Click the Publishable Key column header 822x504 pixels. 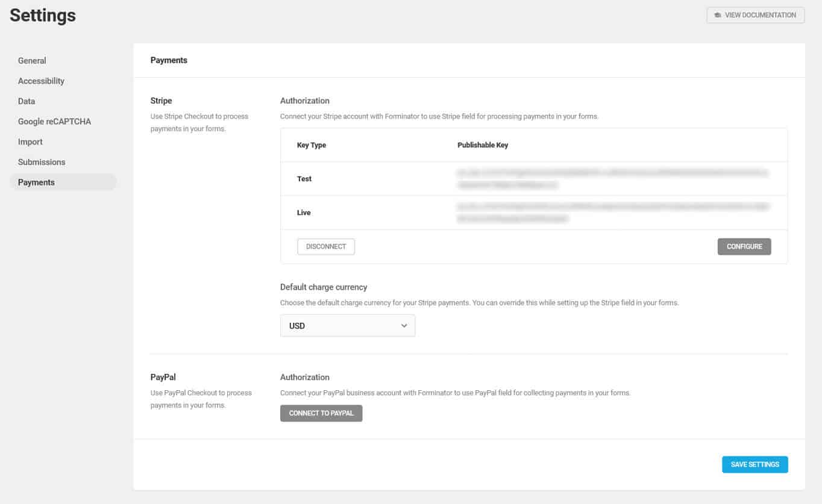pyautogui.click(x=483, y=145)
